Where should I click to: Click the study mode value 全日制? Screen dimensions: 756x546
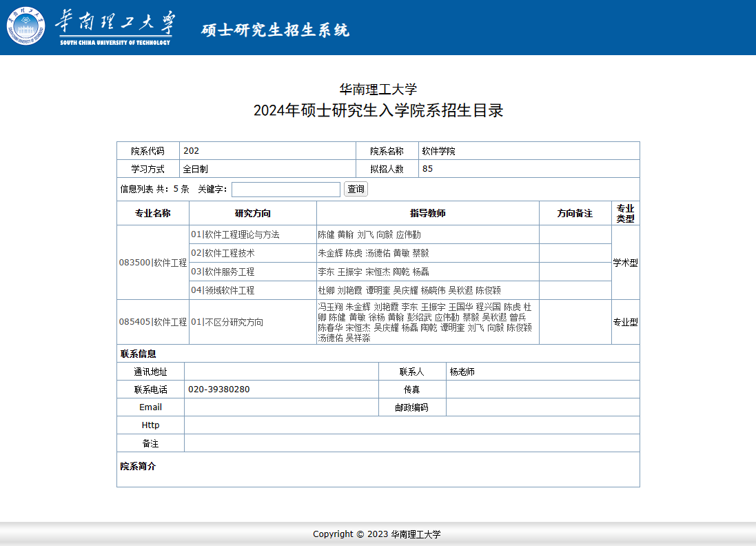195,169
